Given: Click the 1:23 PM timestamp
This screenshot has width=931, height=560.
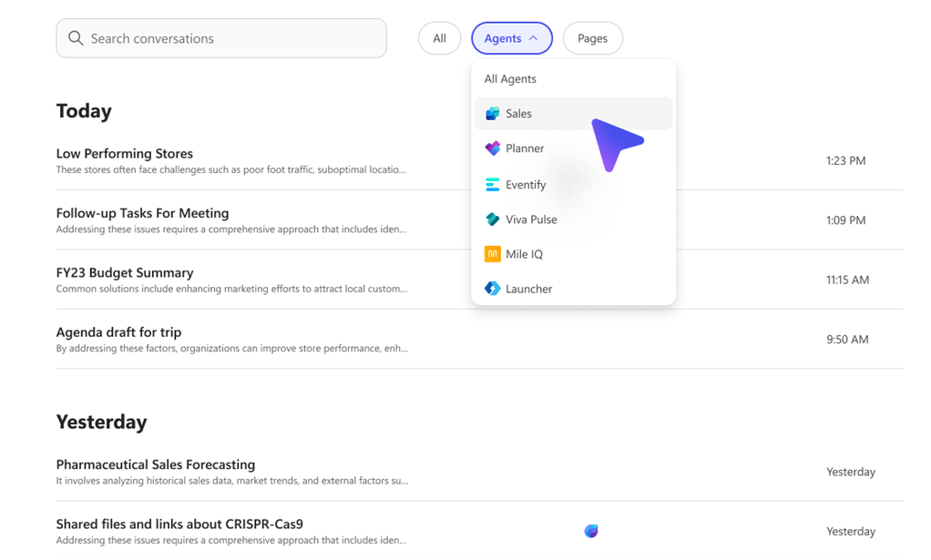Looking at the screenshot, I should pos(846,161).
